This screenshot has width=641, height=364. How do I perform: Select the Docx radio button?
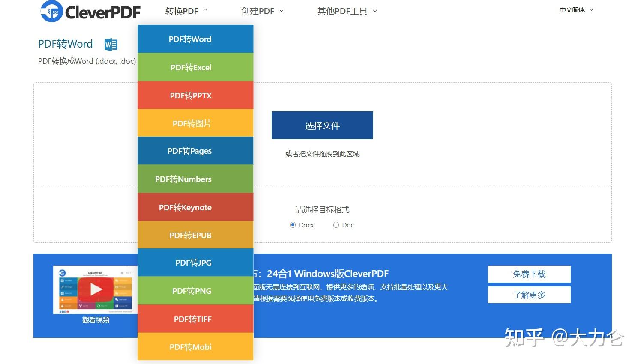point(293,225)
